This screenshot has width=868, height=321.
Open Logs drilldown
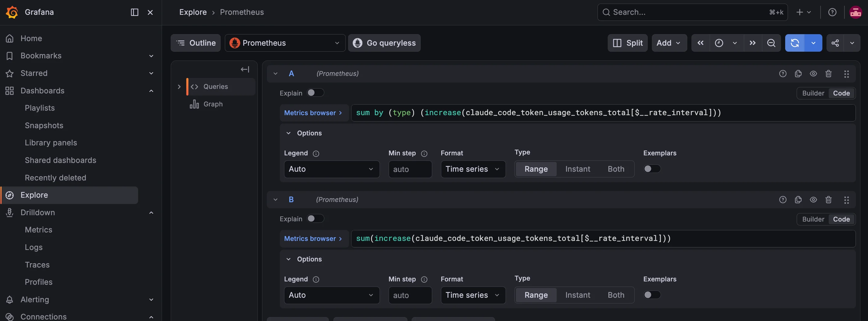34,247
